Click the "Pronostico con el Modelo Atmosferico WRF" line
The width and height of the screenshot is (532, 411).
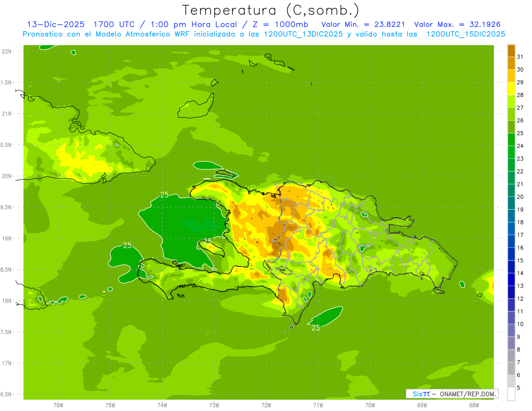[x=264, y=34]
